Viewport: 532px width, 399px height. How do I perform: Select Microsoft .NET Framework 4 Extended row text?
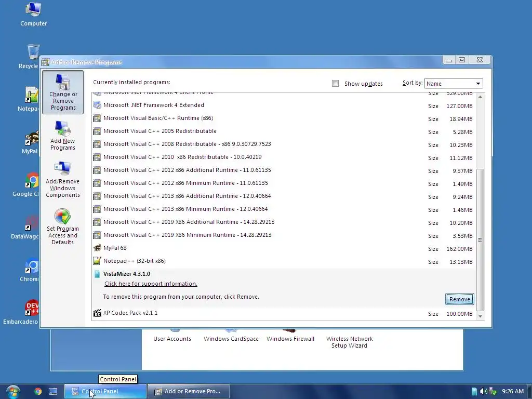tap(154, 105)
